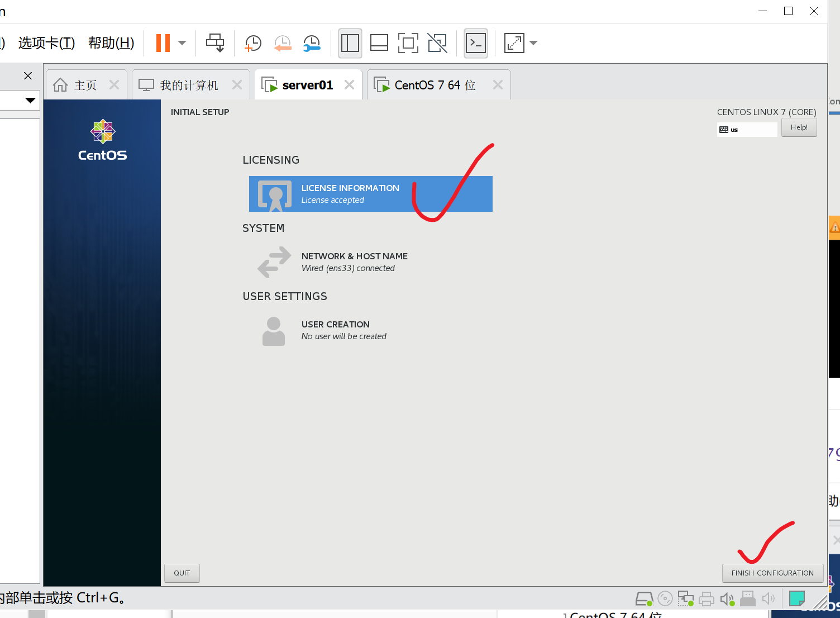Toggle the library sidebar view icon
Viewport: 840px width, 618px height.
(x=350, y=43)
